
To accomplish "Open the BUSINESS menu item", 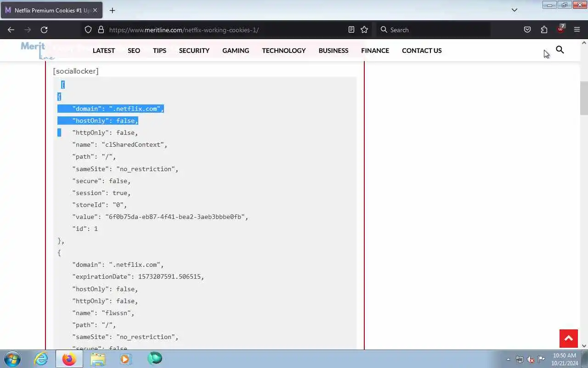I will click(334, 51).
